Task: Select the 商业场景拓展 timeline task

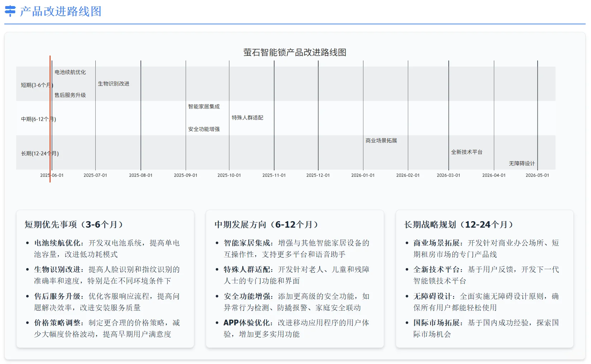Action: coord(381,141)
